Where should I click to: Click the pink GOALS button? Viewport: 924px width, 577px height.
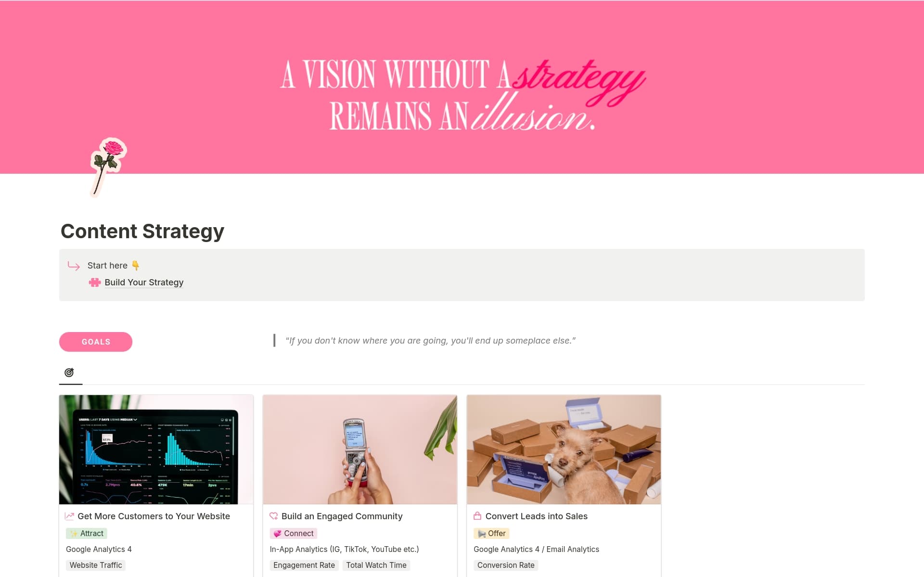coord(96,342)
